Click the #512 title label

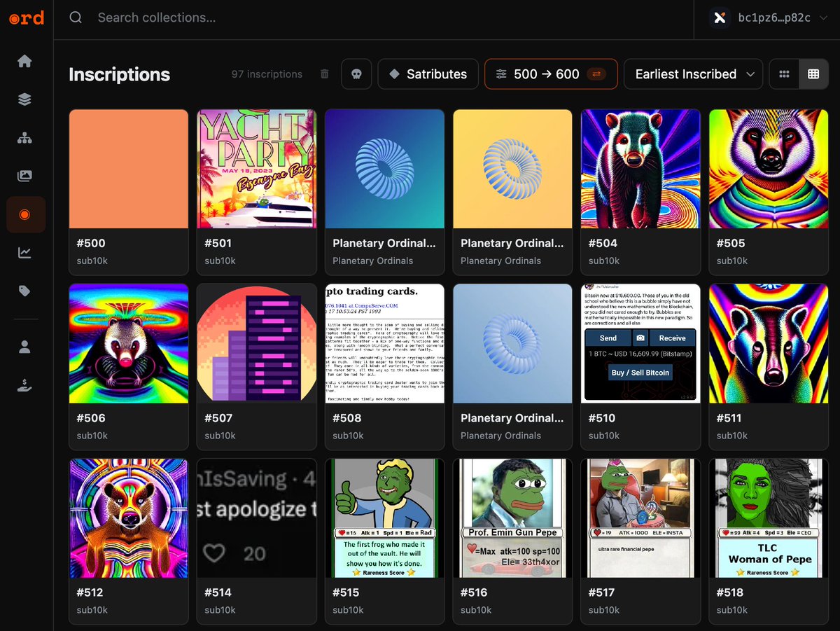click(x=90, y=592)
